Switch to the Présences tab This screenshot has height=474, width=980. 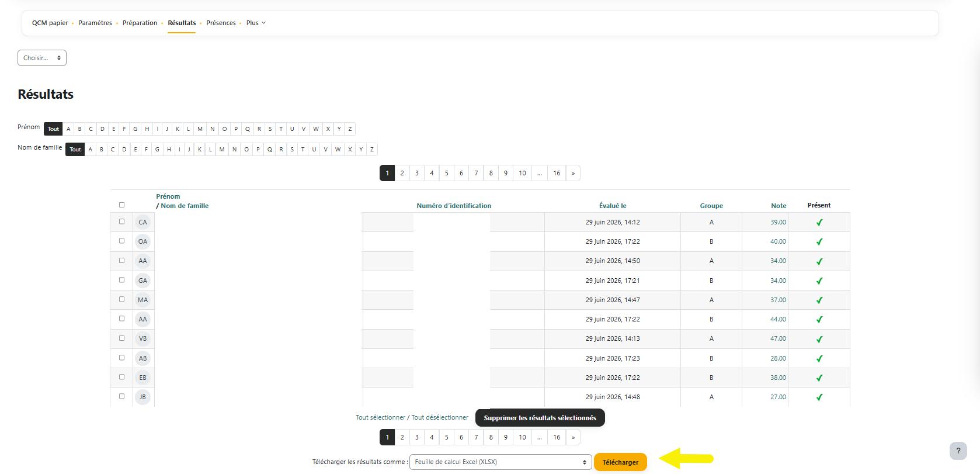pyautogui.click(x=221, y=23)
